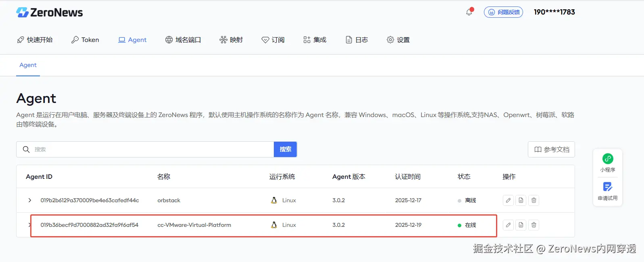Open the 小程序 mini program widget

(608, 163)
